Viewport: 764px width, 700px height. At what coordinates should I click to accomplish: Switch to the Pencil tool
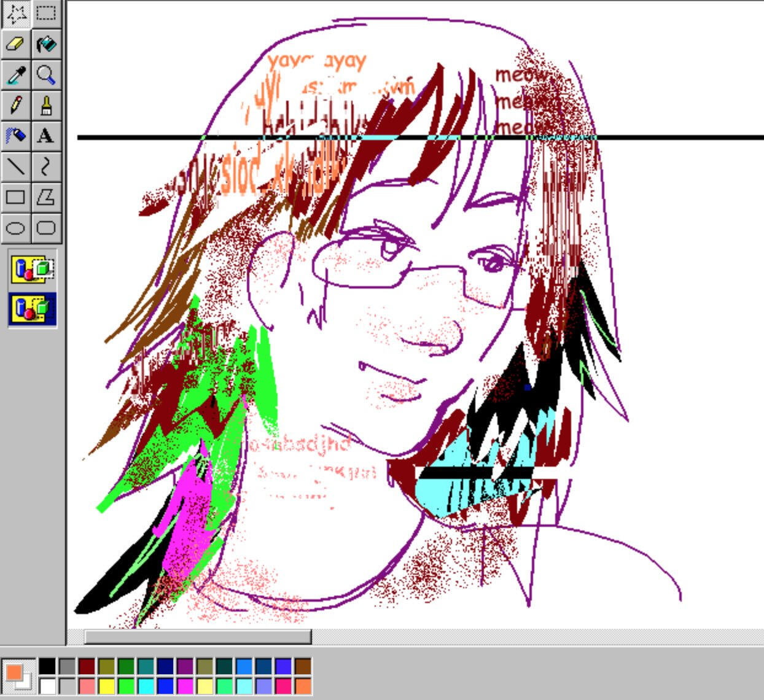15,106
